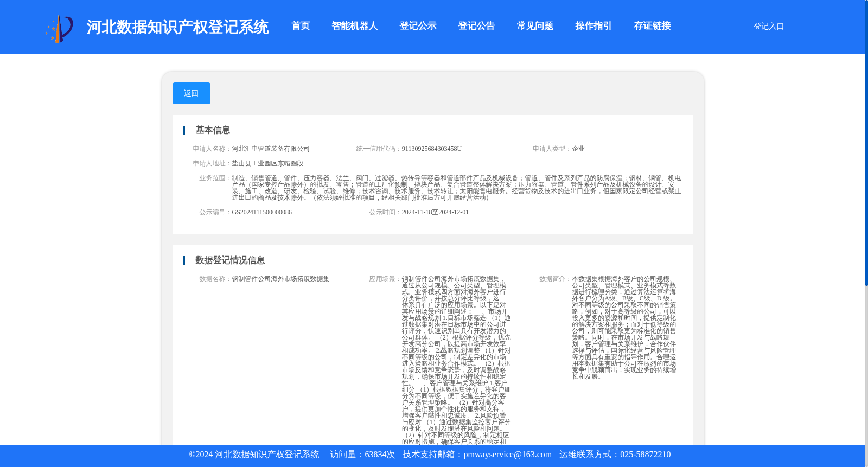Click the contact number 025-58872210
868x467 pixels.
pos(646,455)
